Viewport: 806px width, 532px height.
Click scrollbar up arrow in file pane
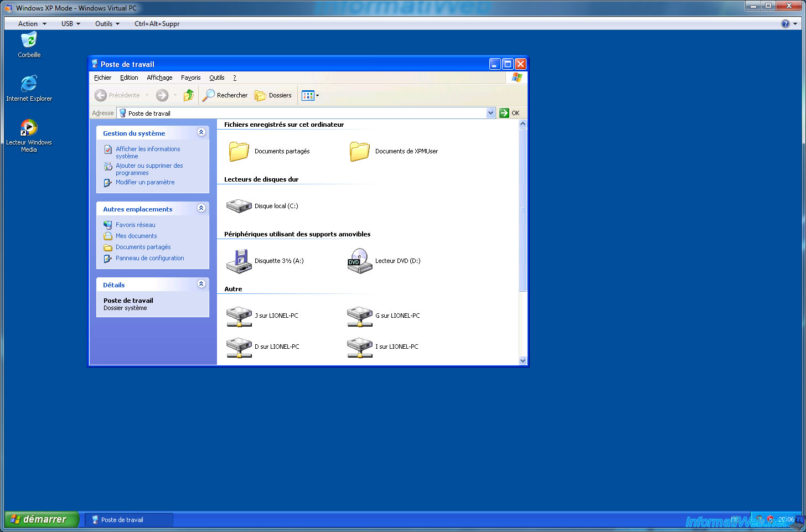tap(523, 124)
